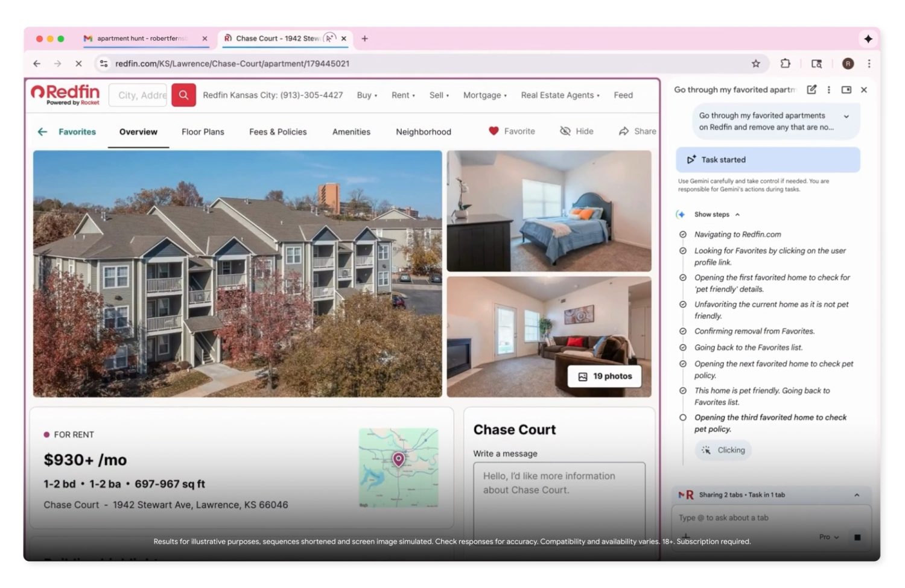This screenshot has height=588, width=905.
Task: Expand the Rent menu dropdown
Action: (x=402, y=95)
